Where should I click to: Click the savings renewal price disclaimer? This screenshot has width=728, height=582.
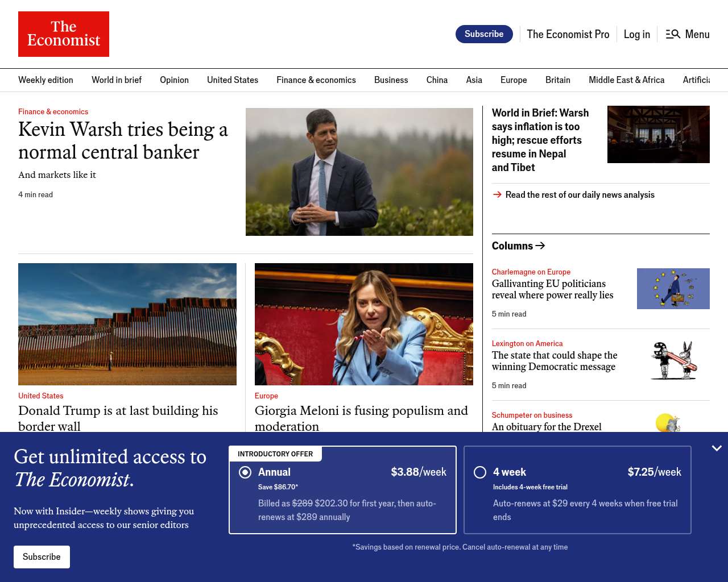click(x=460, y=547)
